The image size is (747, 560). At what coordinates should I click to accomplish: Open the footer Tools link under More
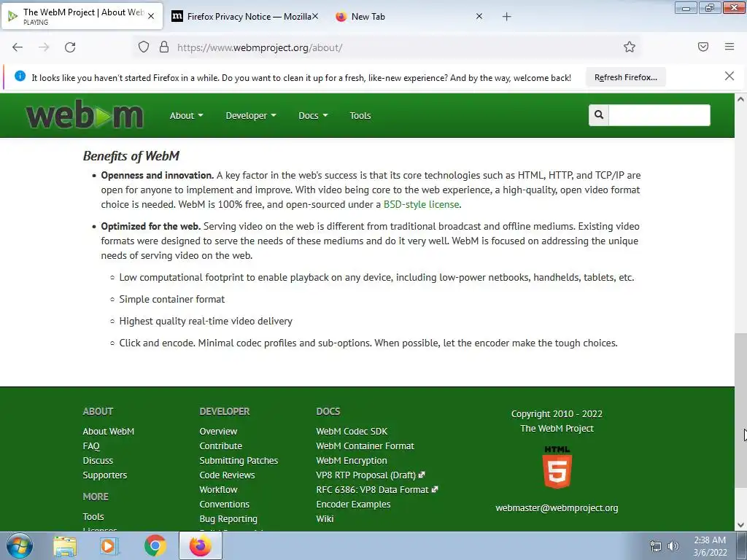click(93, 517)
